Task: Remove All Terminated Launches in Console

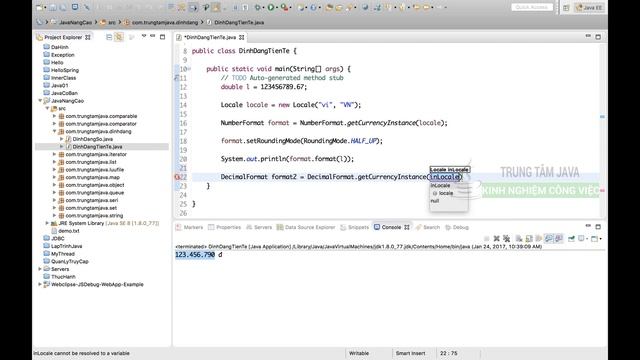Action: (x=507, y=238)
